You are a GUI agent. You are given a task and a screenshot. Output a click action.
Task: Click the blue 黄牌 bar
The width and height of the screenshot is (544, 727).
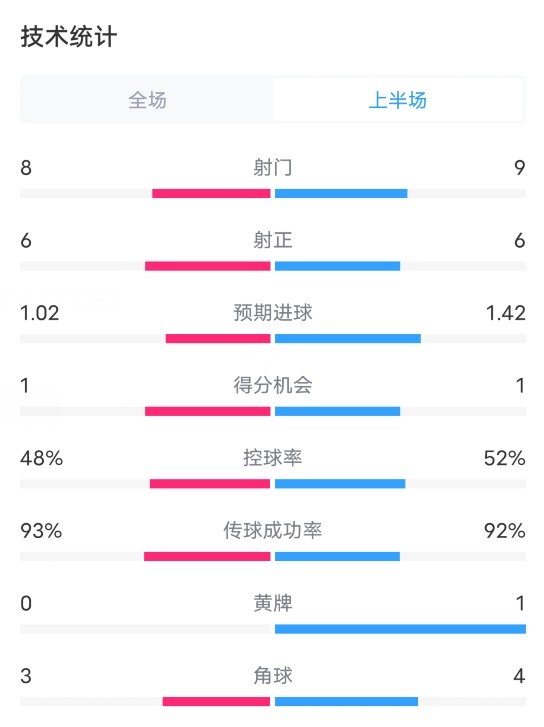click(400, 629)
